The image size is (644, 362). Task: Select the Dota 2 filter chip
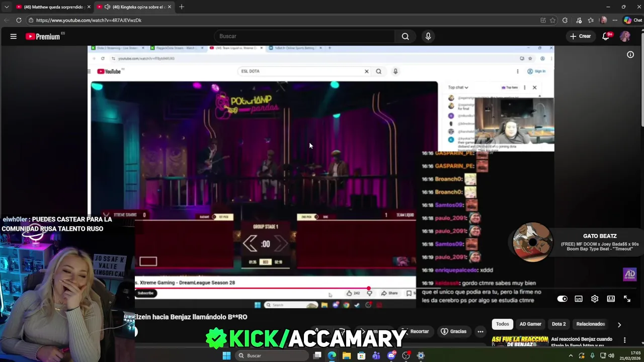coord(558,324)
